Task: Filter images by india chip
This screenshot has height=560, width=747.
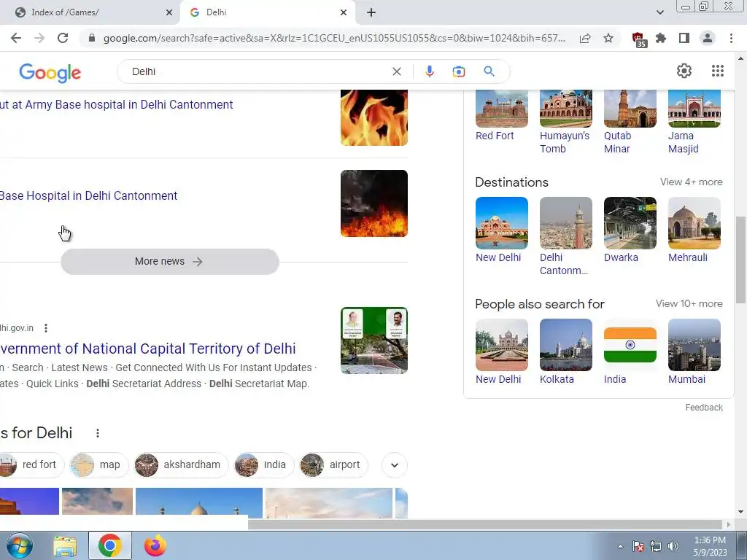Action: [x=264, y=464]
